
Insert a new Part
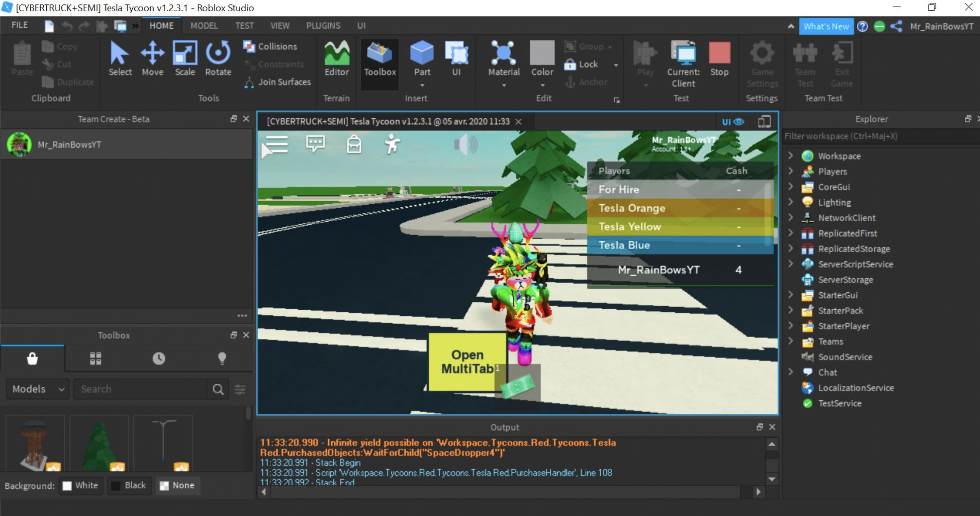point(422,59)
